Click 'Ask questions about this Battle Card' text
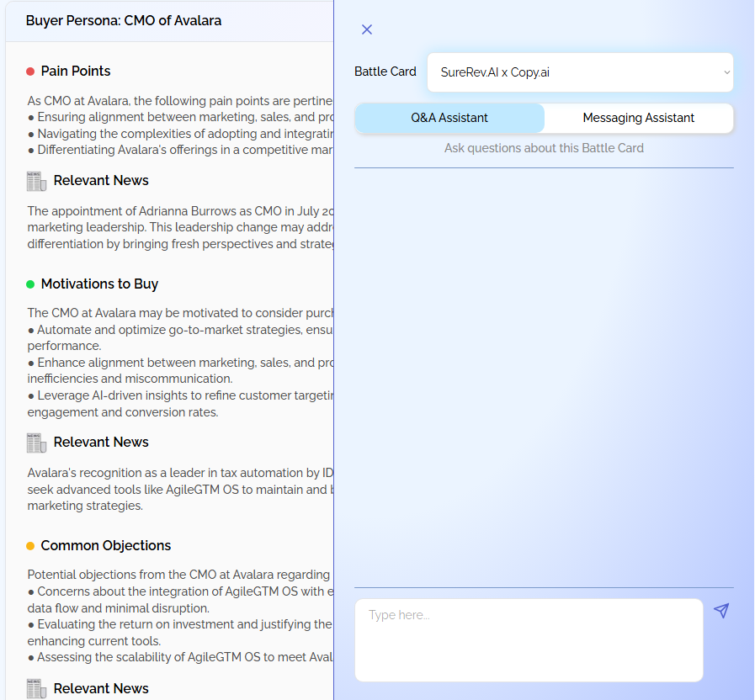The width and height of the screenshot is (755, 700). (544, 148)
